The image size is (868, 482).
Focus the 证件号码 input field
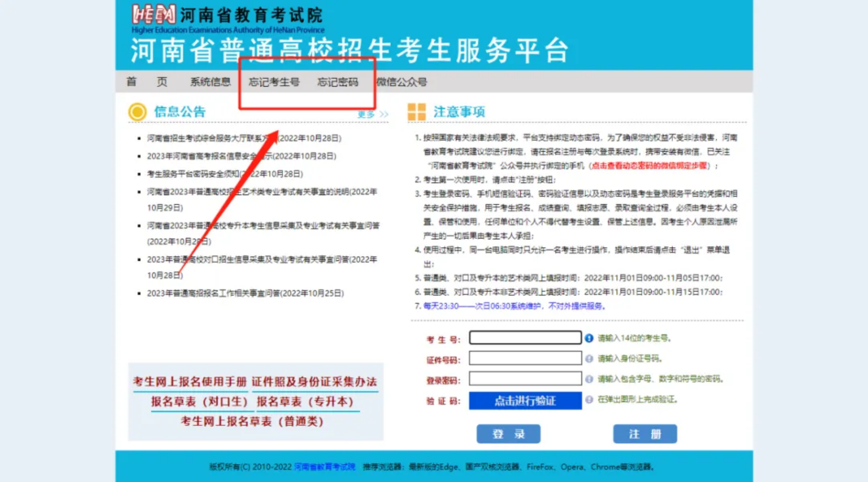coord(525,358)
